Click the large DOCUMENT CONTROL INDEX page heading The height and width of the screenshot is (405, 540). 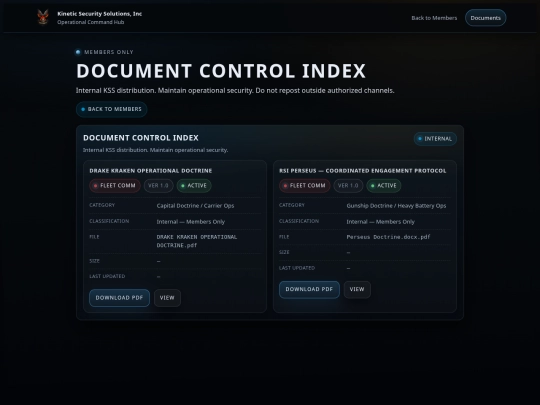click(x=221, y=71)
